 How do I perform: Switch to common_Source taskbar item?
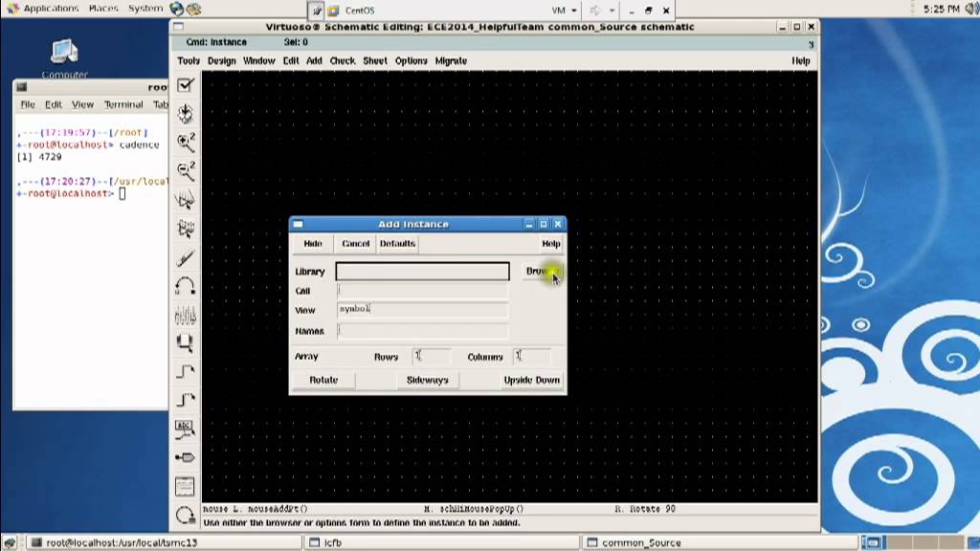pyautogui.click(x=720, y=542)
